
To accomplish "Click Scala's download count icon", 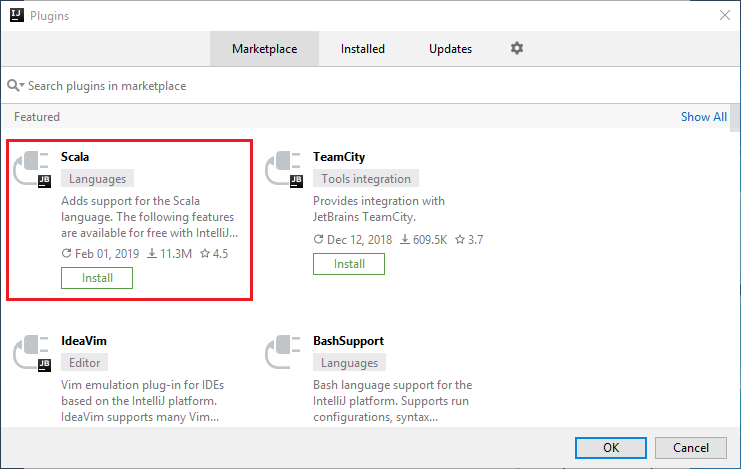I will [152, 253].
